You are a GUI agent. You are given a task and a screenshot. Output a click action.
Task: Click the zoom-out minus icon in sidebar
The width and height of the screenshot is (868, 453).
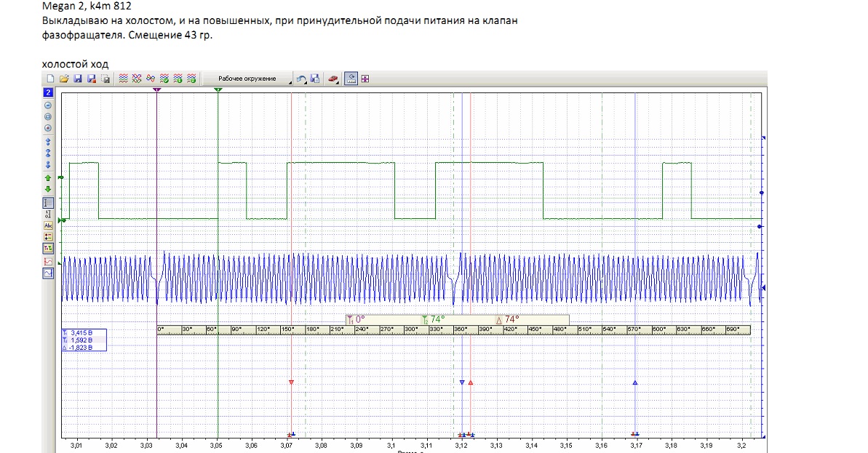[48, 105]
